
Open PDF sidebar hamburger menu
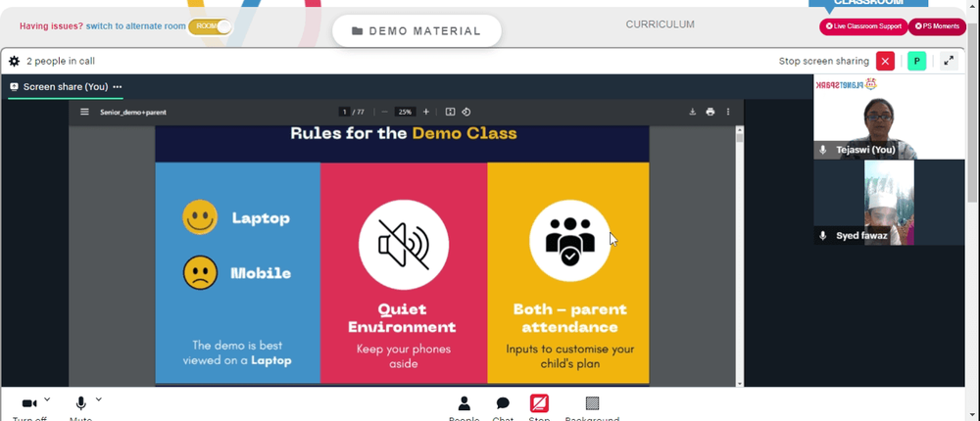84,112
